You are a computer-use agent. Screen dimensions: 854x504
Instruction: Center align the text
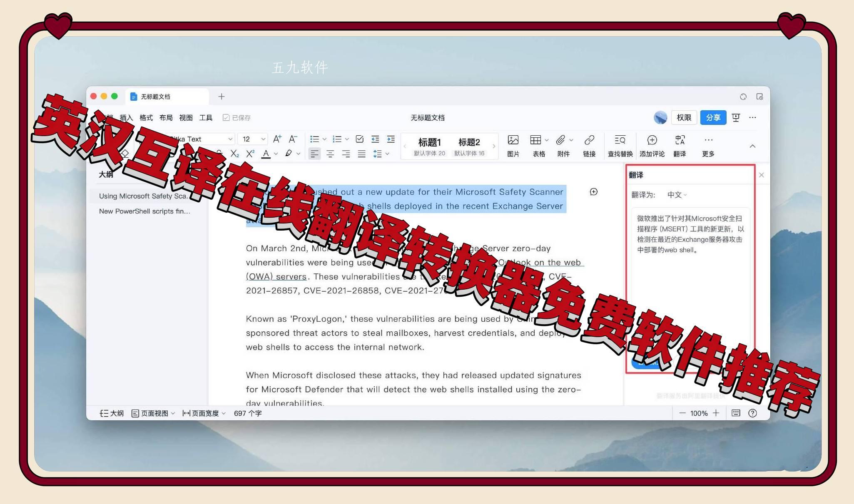pos(330,154)
